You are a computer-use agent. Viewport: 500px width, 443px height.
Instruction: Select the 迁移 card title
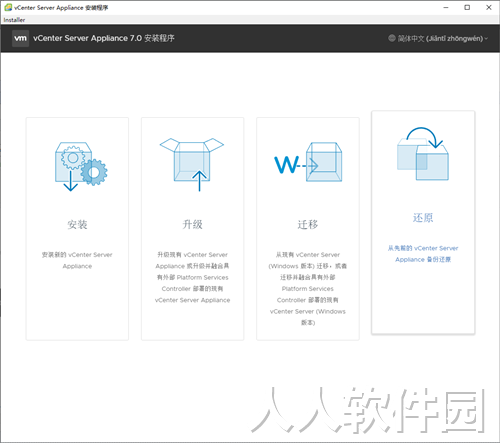coord(308,224)
